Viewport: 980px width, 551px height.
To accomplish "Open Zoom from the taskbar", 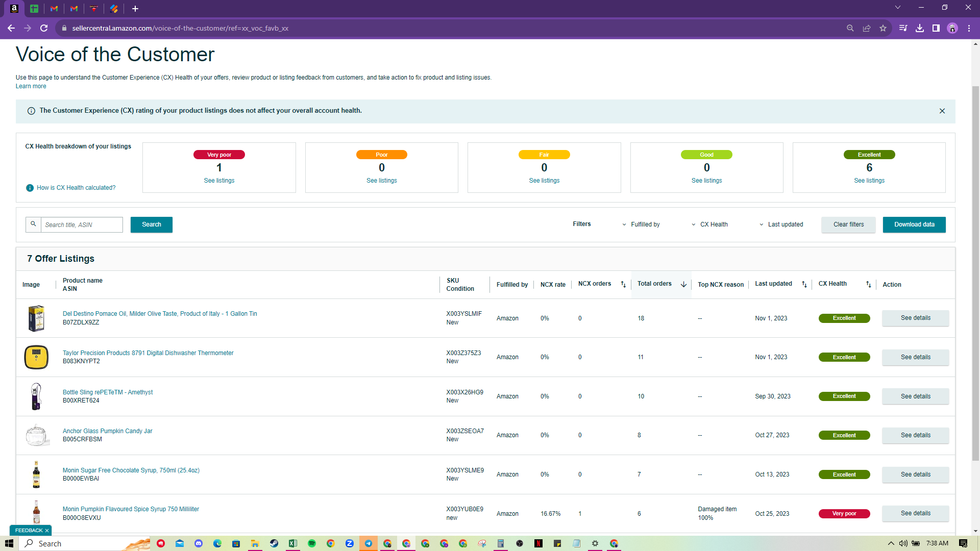I will 349,543.
